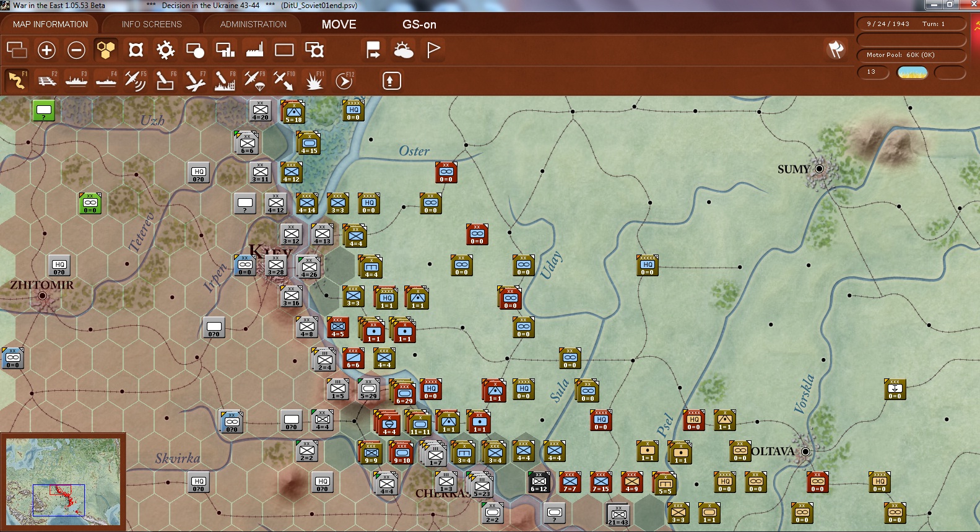Toggle the hex grid overlay icon
The height and width of the screenshot is (532, 980).
pos(106,50)
